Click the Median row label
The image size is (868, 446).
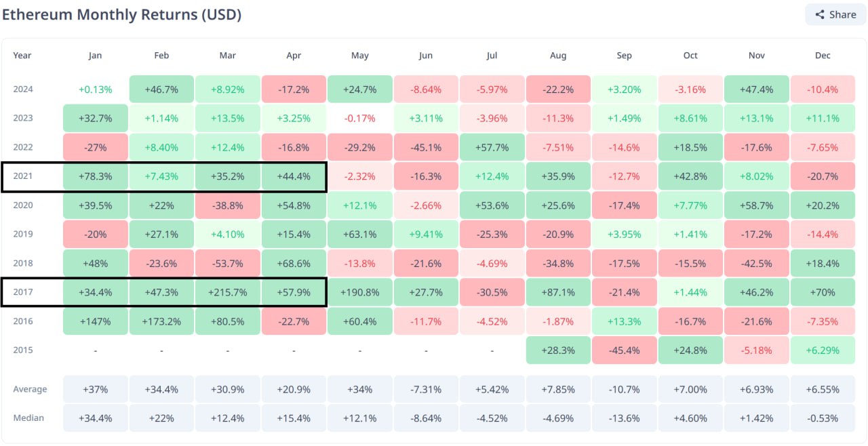(x=28, y=418)
